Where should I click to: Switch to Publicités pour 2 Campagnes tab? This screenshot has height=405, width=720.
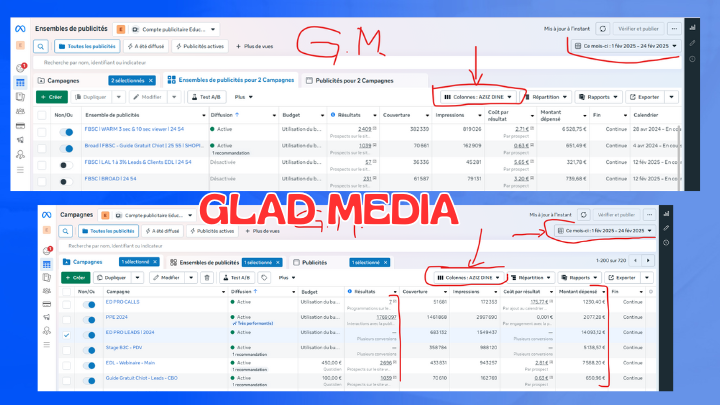click(349, 81)
